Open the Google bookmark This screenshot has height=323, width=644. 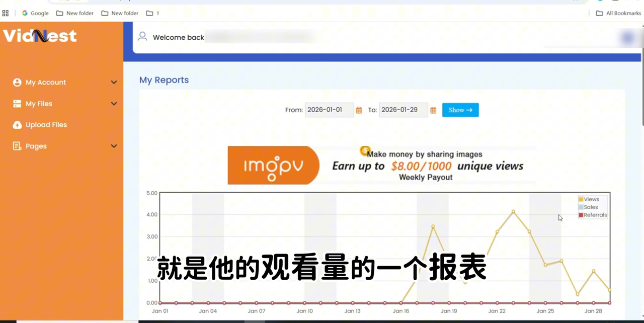click(35, 13)
